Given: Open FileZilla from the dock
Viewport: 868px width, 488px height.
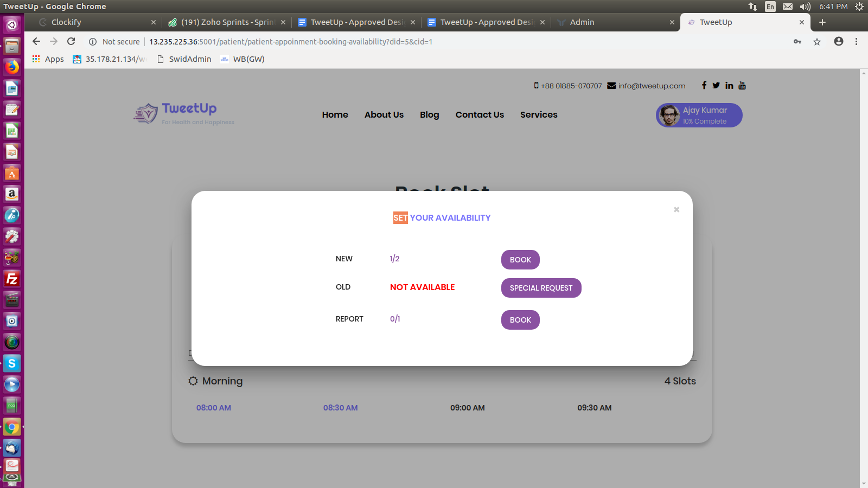Looking at the screenshot, I should [12, 279].
